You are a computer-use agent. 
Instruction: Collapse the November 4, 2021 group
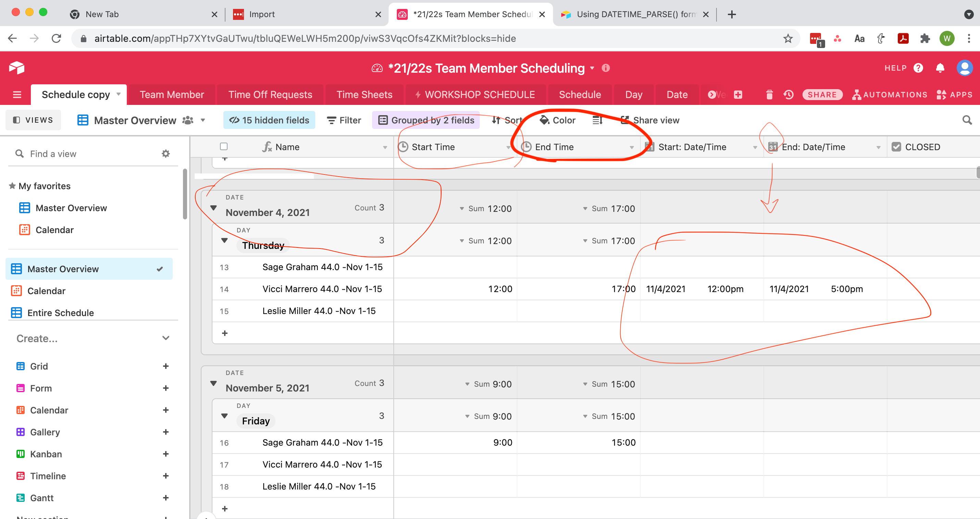213,208
